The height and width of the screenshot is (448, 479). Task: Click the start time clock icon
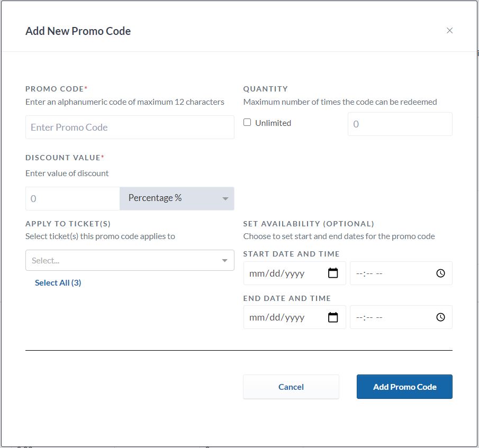(x=440, y=273)
